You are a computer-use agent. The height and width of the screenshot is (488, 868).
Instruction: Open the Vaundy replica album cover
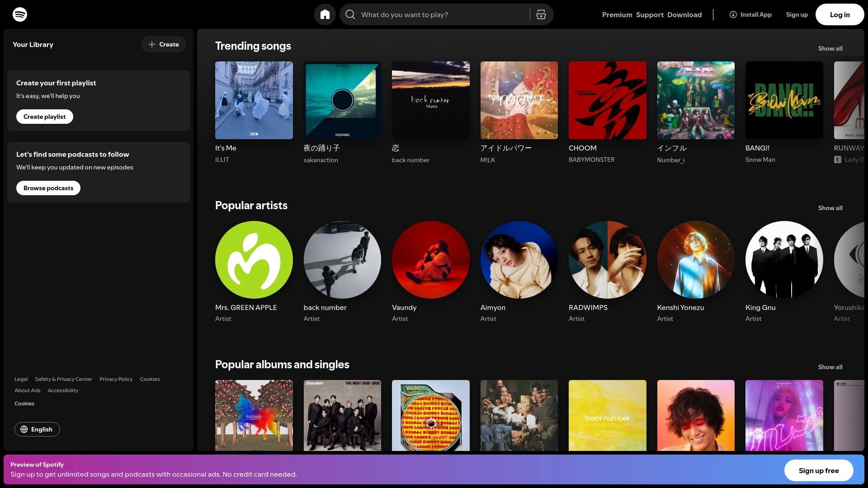(x=430, y=415)
